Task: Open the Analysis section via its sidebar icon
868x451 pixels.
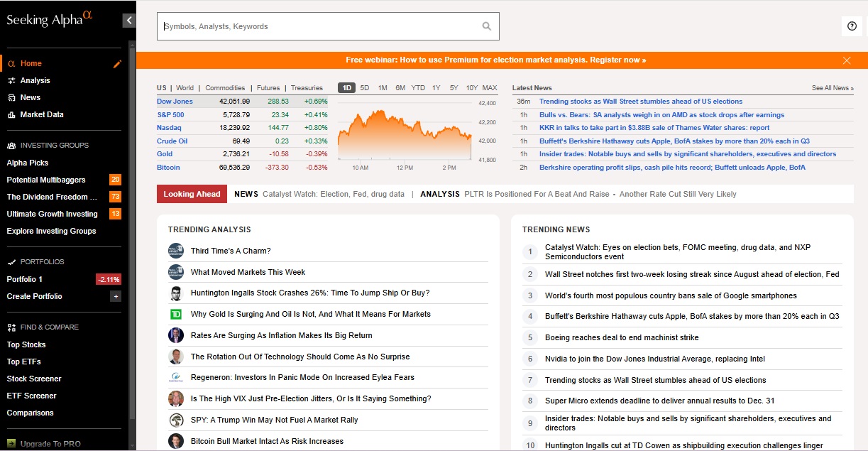Action: point(13,80)
